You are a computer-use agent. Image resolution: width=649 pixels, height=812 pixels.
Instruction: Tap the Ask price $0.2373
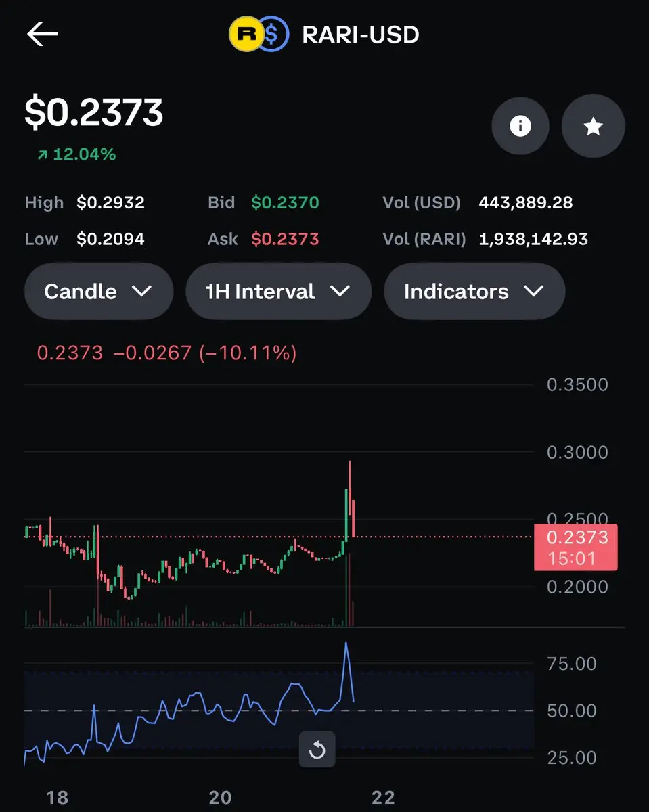tap(285, 238)
